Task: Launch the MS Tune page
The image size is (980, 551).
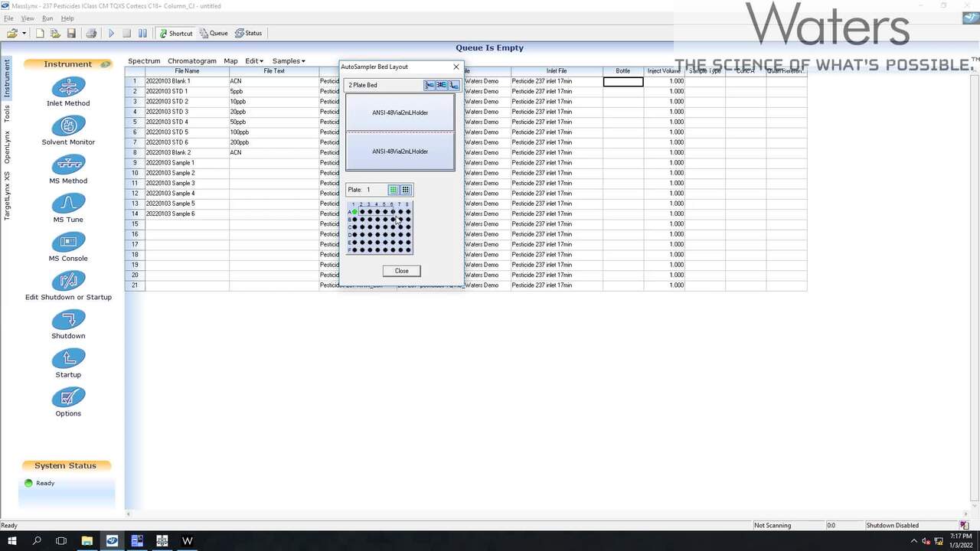Action: tap(68, 204)
